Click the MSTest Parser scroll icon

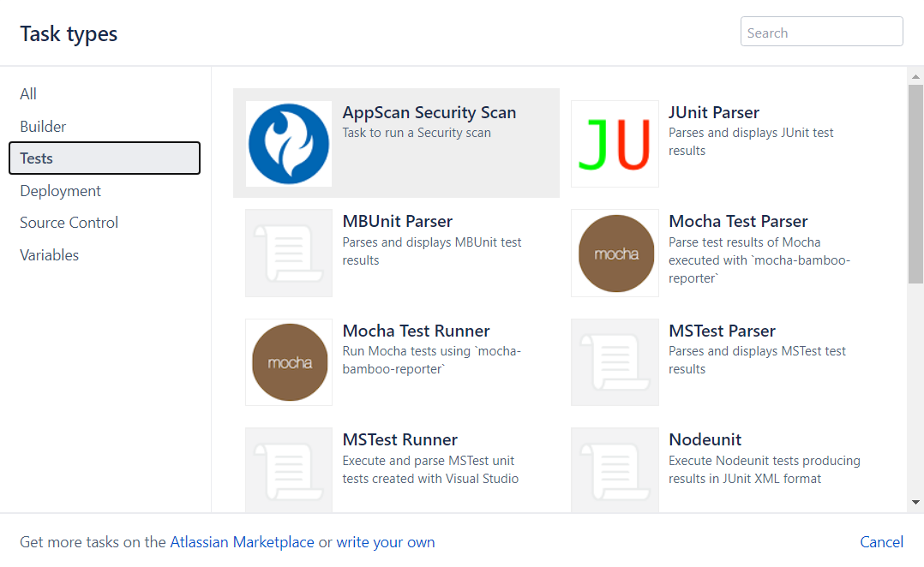[615, 362]
